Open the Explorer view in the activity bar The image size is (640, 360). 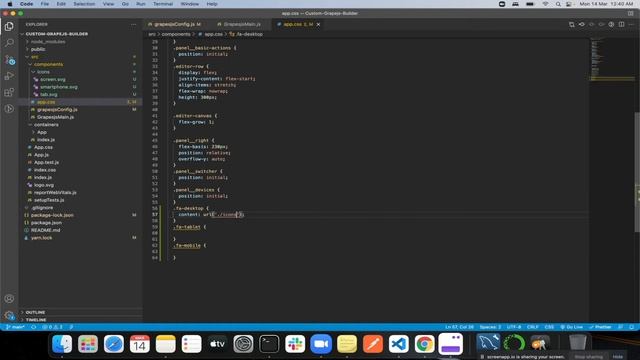pos(9,27)
